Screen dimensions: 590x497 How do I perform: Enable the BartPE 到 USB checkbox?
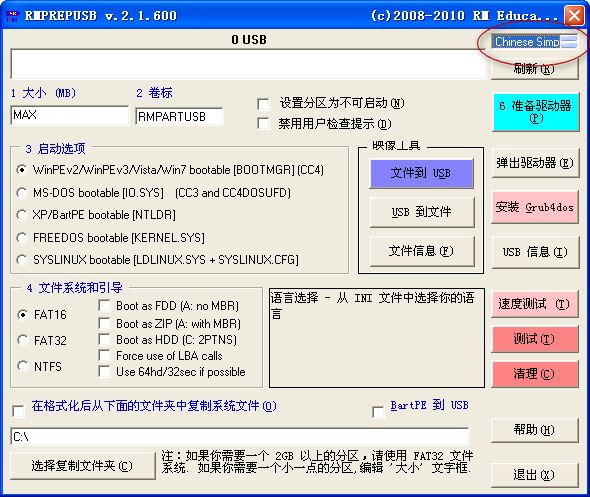(x=378, y=412)
